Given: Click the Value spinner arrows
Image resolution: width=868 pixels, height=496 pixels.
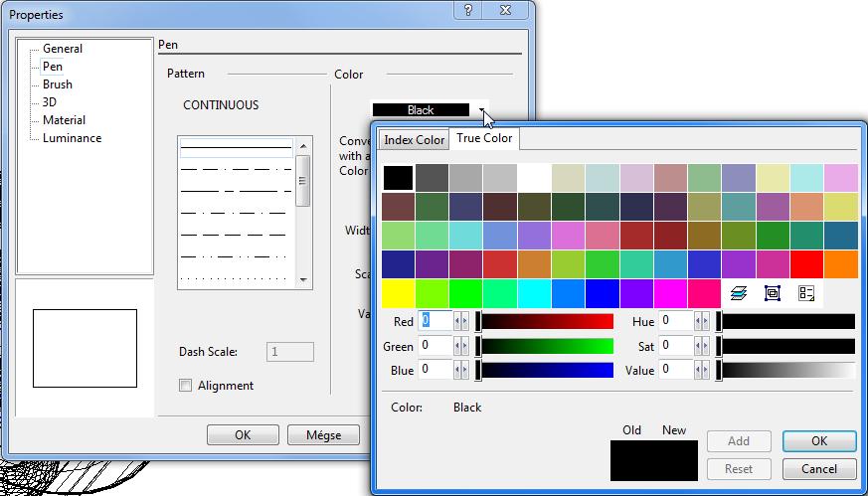Looking at the screenshot, I should pyautogui.click(x=702, y=370).
